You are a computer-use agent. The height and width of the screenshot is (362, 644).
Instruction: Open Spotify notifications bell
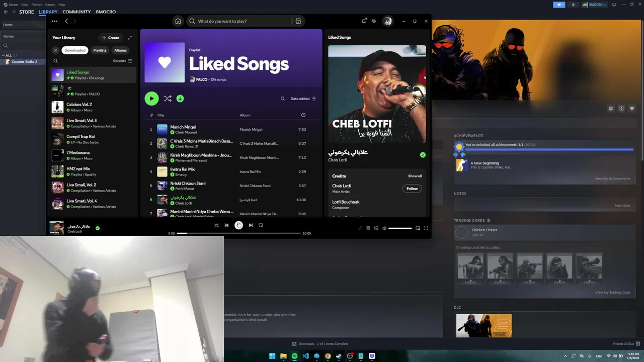(364, 21)
